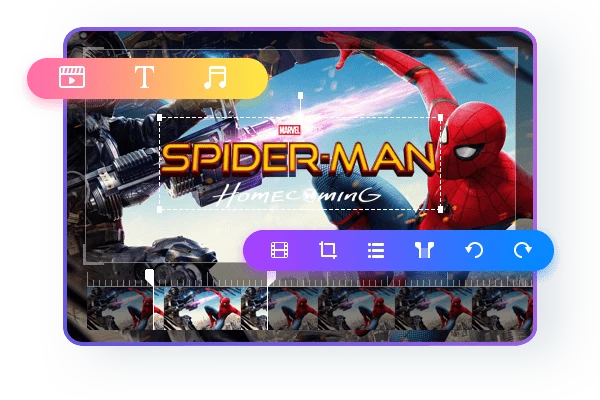Click the top-left selection box handle
The image size is (600, 400).
(160, 117)
